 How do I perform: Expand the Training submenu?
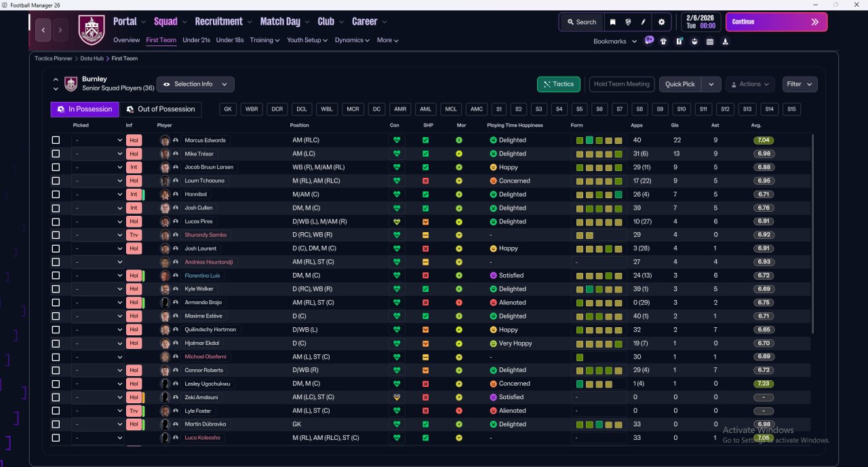point(264,40)
